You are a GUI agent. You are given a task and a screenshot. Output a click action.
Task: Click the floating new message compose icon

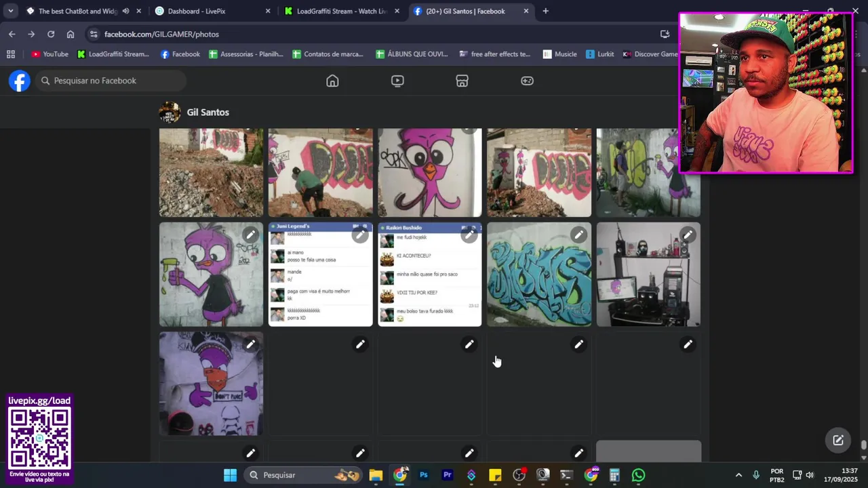(838, 440)
